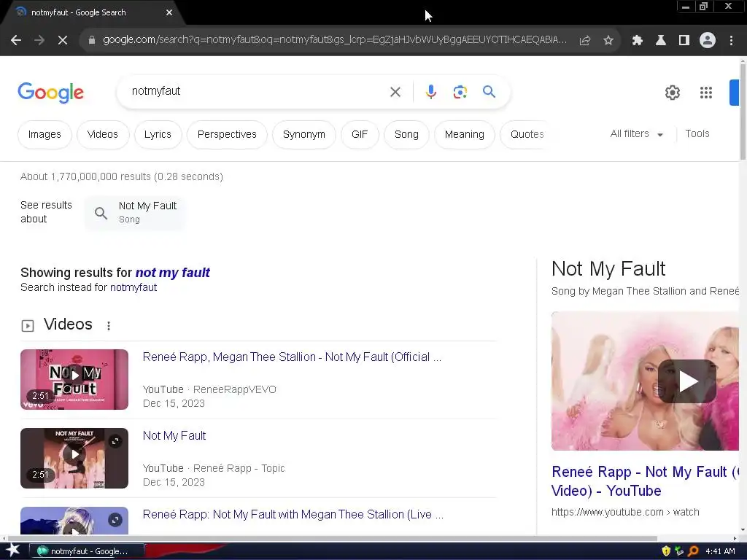Clear the search box text
The width and height of the screenshot is (747, 560).
click(x=395, y=92)
